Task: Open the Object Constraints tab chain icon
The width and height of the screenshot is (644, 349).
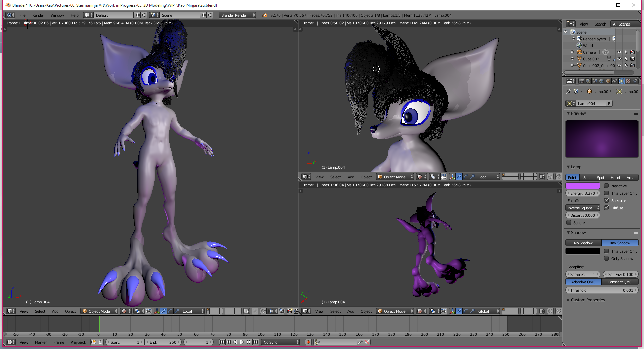Action: click(x=615, y=81)
